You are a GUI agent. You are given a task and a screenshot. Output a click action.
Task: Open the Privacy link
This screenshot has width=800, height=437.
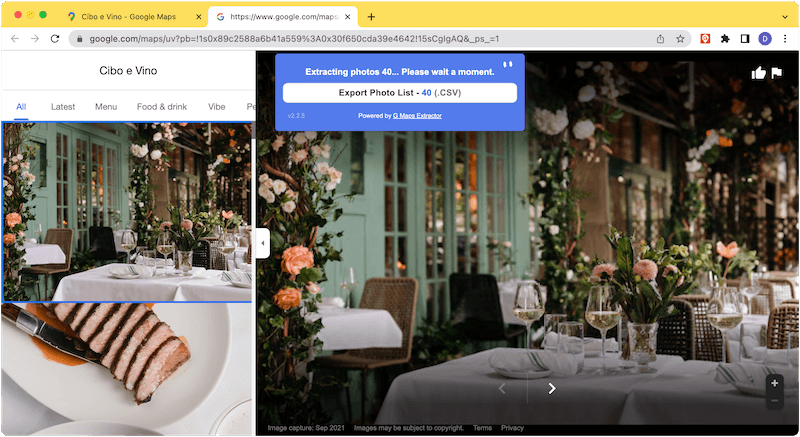[x=512, y=428]
